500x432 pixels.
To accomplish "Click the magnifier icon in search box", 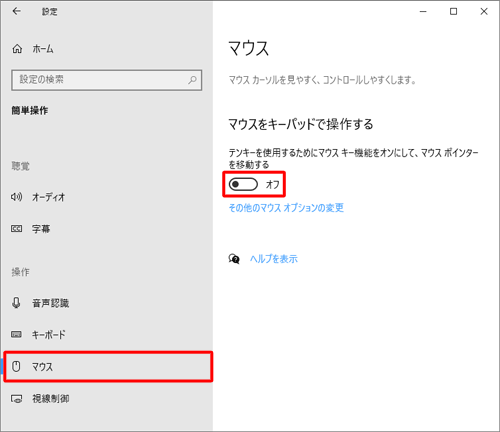I will click(192, 80).
